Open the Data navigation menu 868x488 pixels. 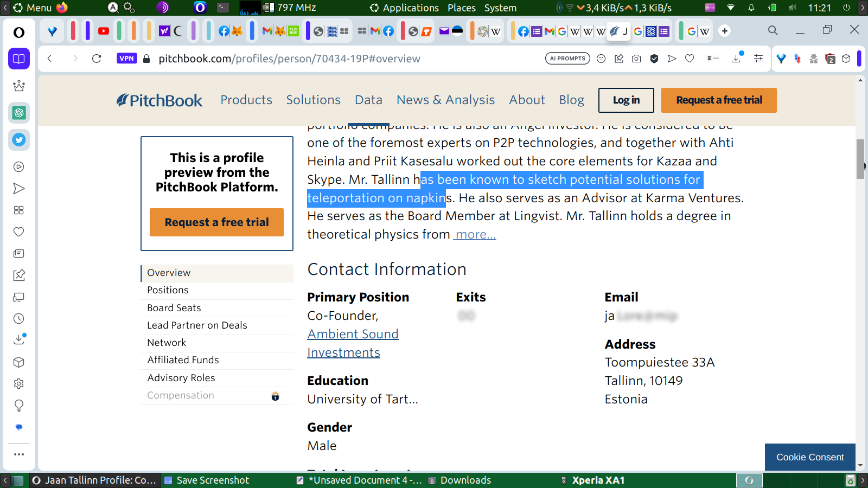(369, 100)
